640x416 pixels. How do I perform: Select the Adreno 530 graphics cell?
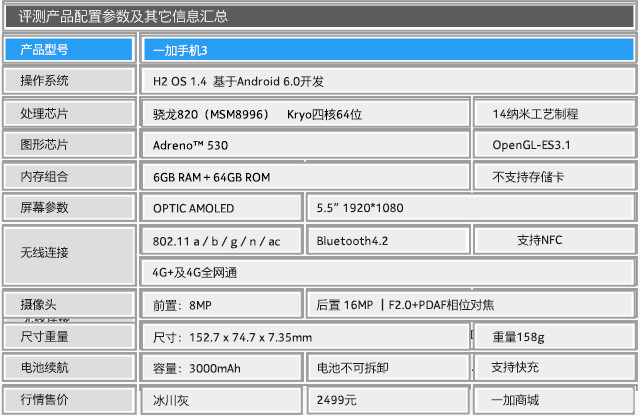[x=305, y=145]
